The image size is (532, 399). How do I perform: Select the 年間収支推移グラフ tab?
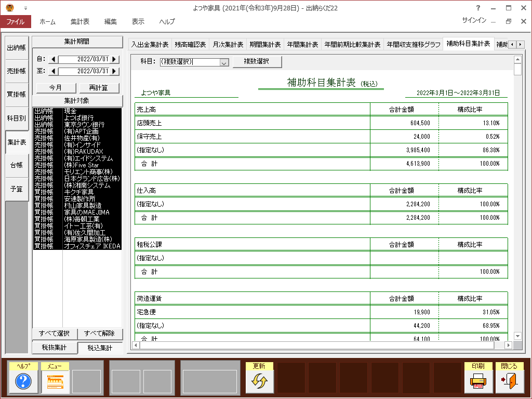pos(414,45)
